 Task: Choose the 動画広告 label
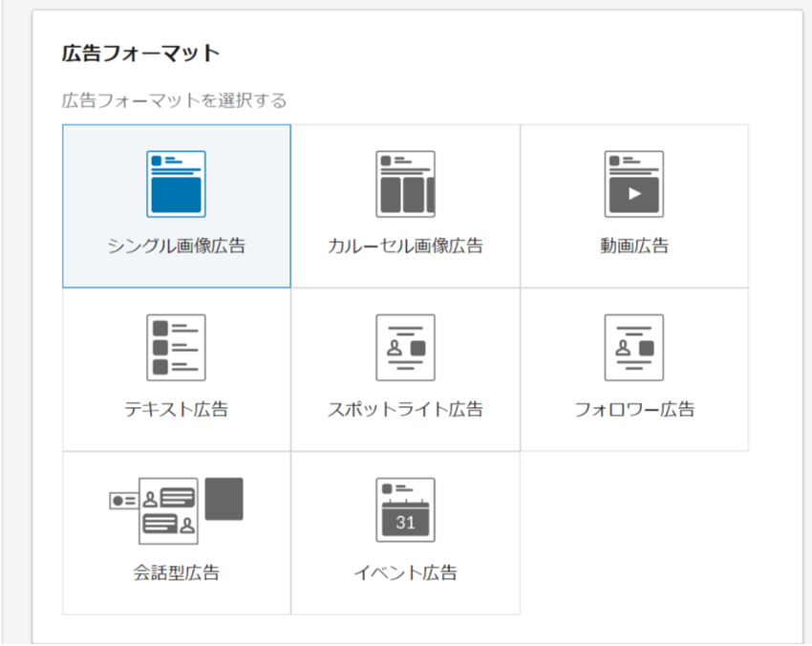[633, 246]
